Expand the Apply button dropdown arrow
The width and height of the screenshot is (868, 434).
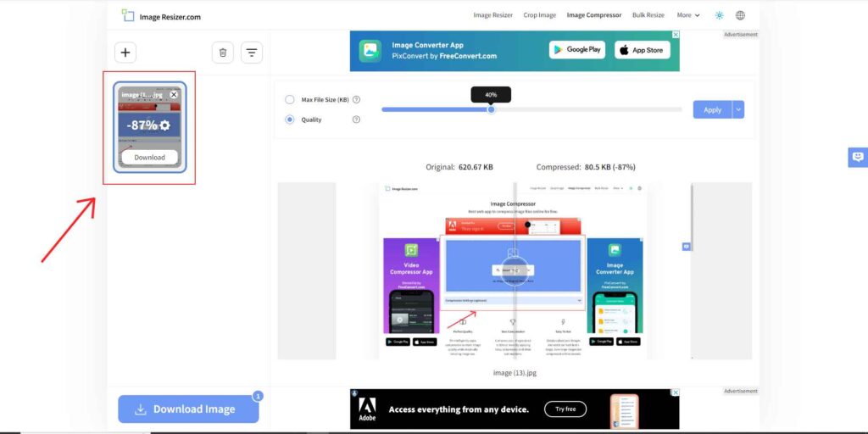pos(738,109)
